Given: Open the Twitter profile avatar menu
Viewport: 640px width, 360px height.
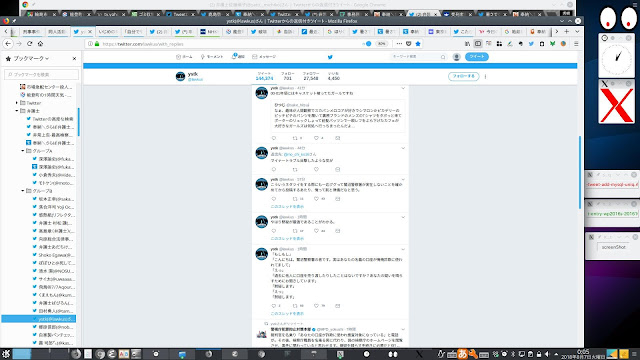Looking at the screenshot, I should (456, 57).
